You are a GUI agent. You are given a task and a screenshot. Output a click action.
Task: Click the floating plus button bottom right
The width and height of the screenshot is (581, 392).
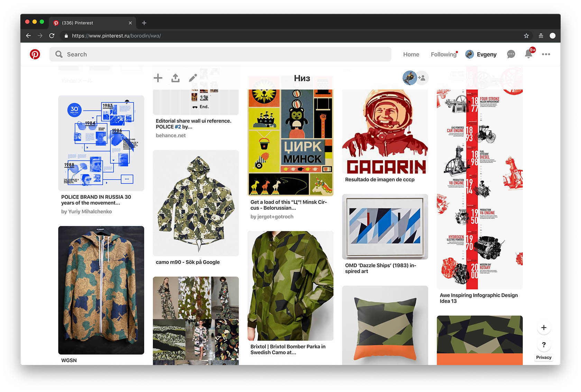tap(544, 328)
